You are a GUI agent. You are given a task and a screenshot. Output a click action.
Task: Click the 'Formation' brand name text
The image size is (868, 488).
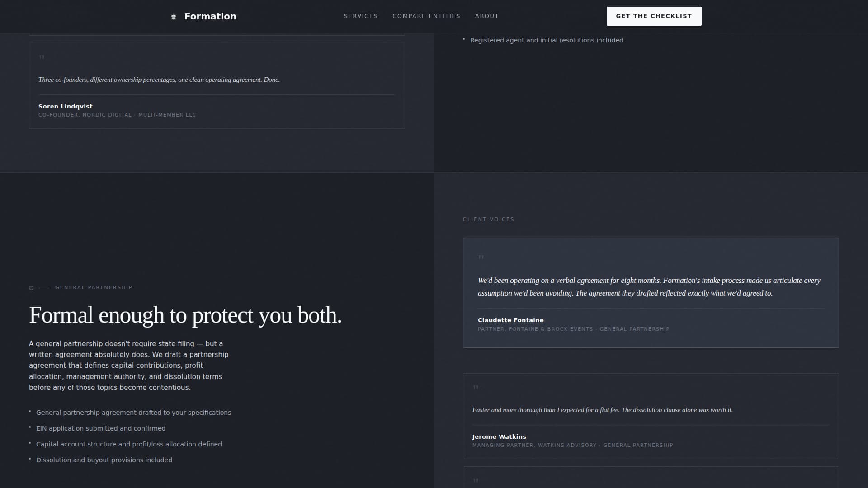pyautogui.click(x=210, y=16)
